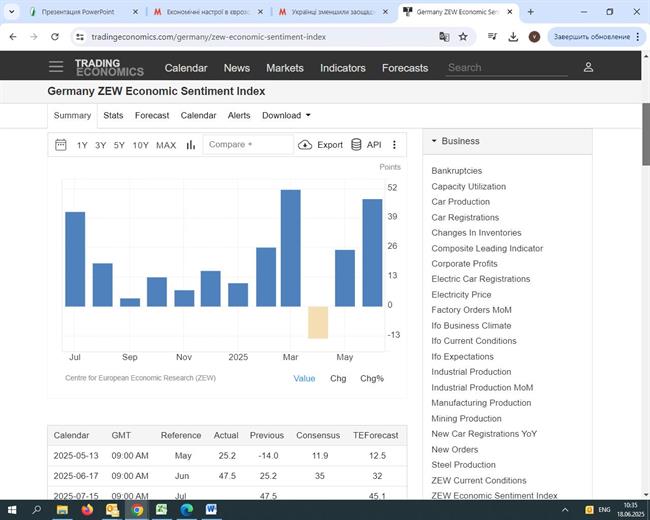The image size is (650, 520).
Task: Select the MAX chart range
Action: pos(166,145)
